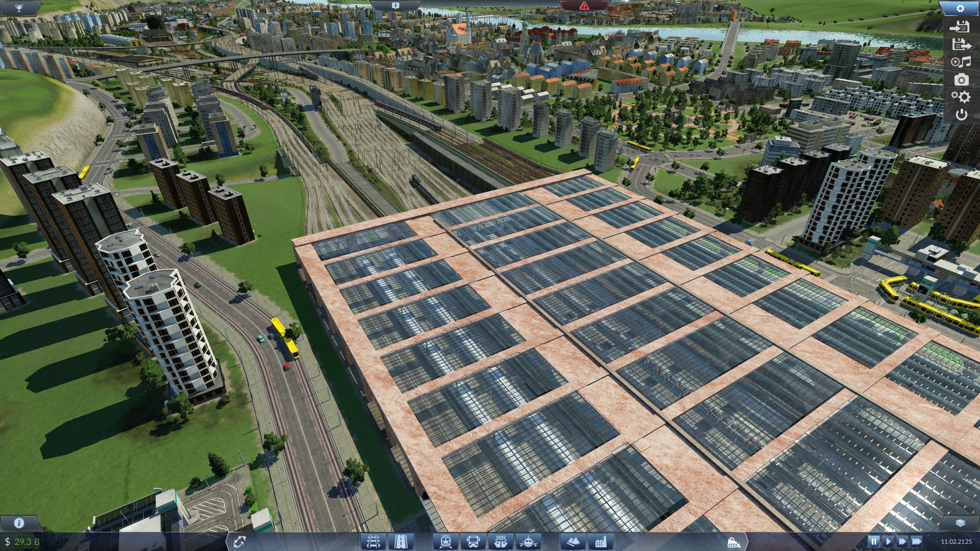Open the red warning alerts tab

[x=584, y=5]
